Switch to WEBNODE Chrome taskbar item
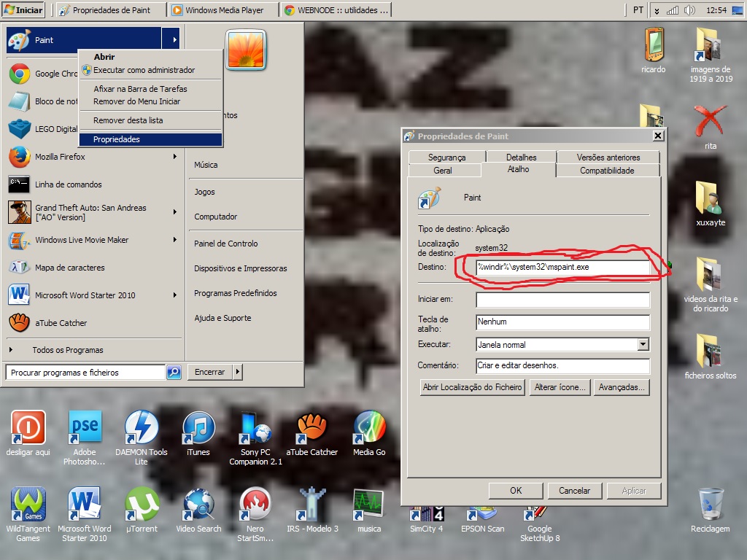This screenshot has width=747, height=560. click(x=336, y=10)
